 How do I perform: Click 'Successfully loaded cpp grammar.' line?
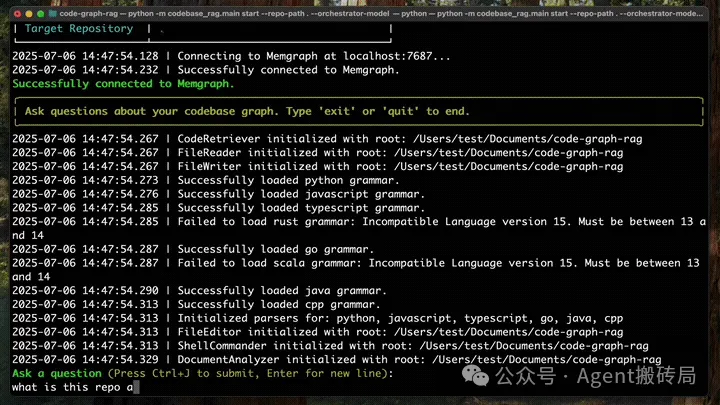(x=196, y=304)
